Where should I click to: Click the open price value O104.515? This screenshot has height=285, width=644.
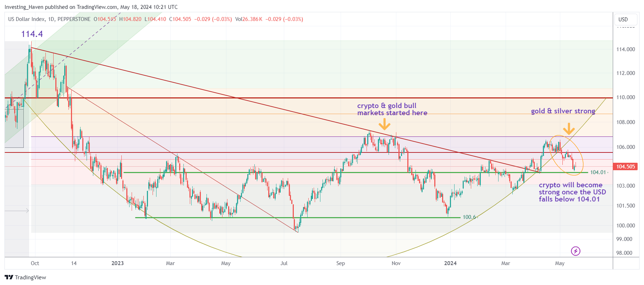click(x=105, y=19)
